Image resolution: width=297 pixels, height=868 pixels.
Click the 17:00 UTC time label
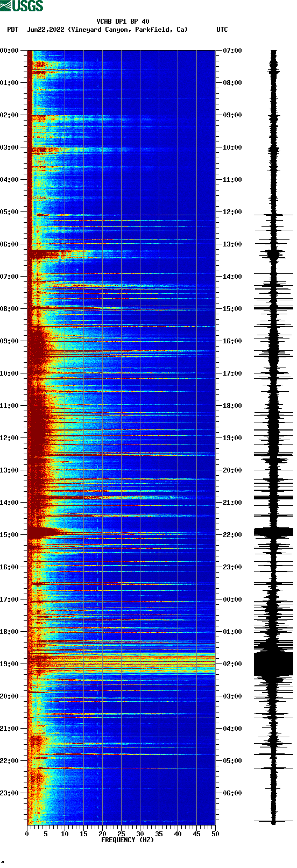pyautogui.click(x=232, y=373)
